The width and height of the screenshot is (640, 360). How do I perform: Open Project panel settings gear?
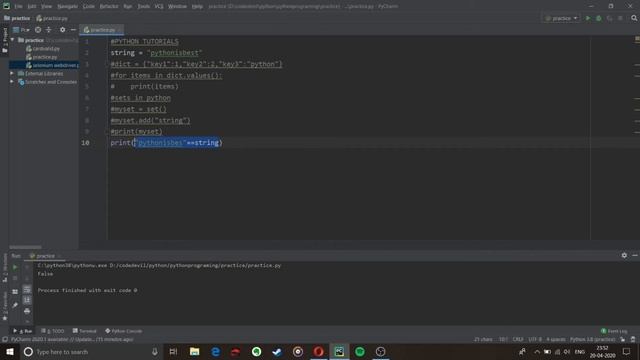[x=62, y=30]
